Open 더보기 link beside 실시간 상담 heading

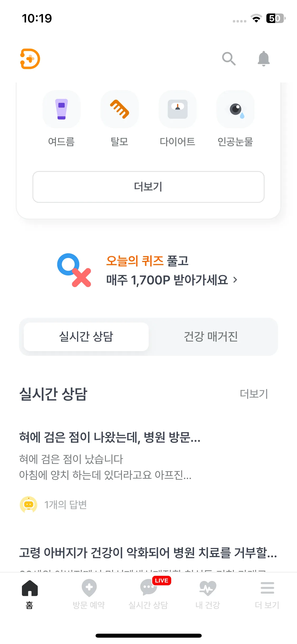click(x=254, y=394)
